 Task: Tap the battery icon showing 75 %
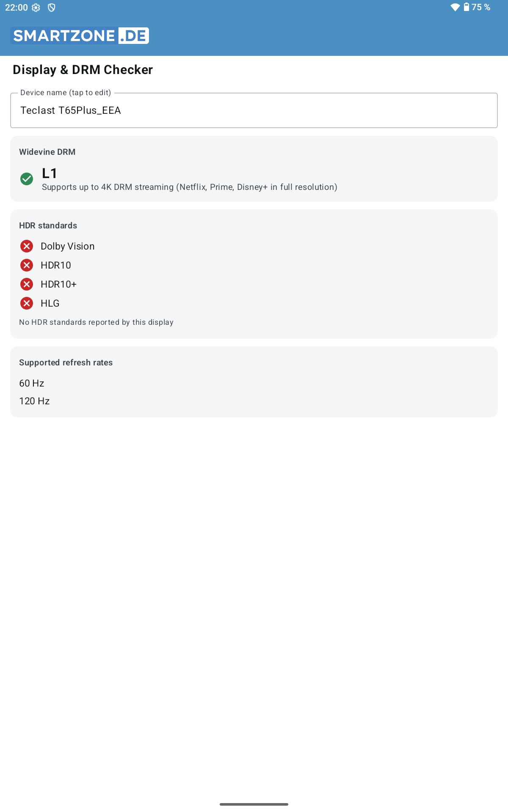[466, 7]
